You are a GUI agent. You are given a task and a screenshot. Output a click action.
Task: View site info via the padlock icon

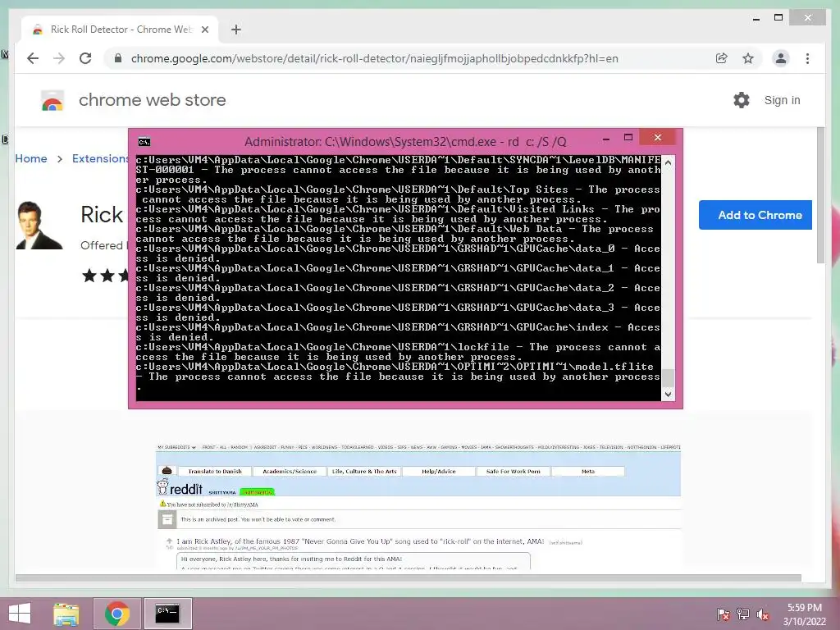(118, 58)
